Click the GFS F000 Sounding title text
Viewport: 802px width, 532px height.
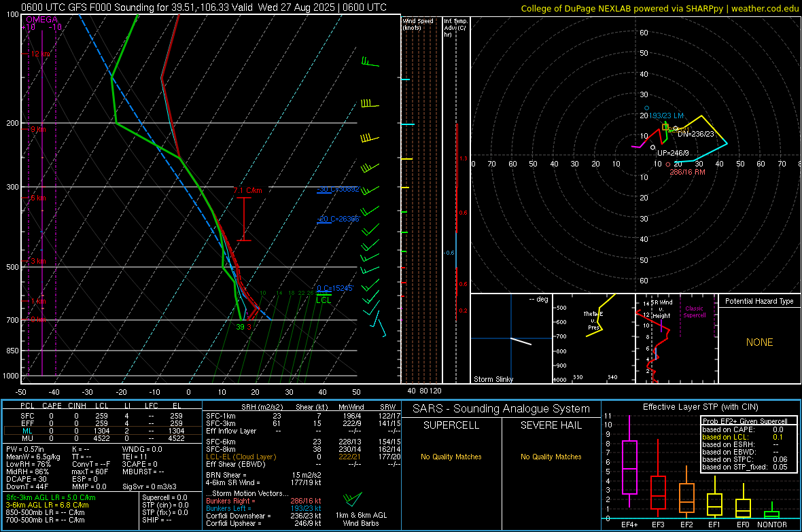pyautogui.click(x=204, y=7)
